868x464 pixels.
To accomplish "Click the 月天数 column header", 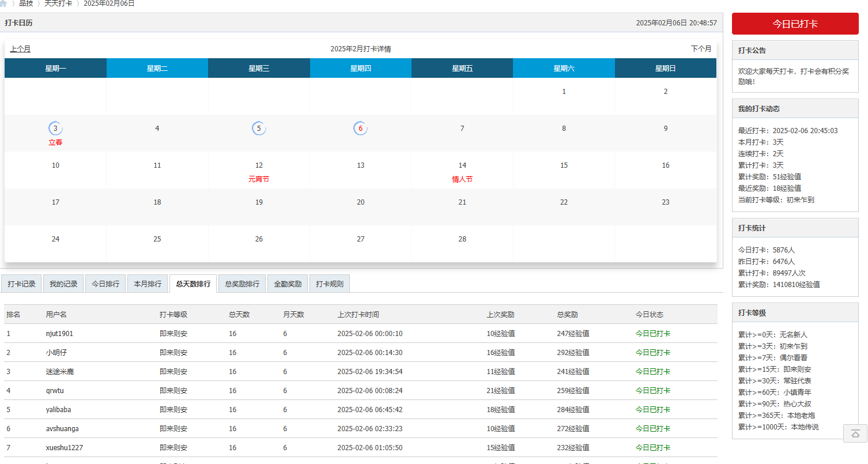I will coord(293,315).
